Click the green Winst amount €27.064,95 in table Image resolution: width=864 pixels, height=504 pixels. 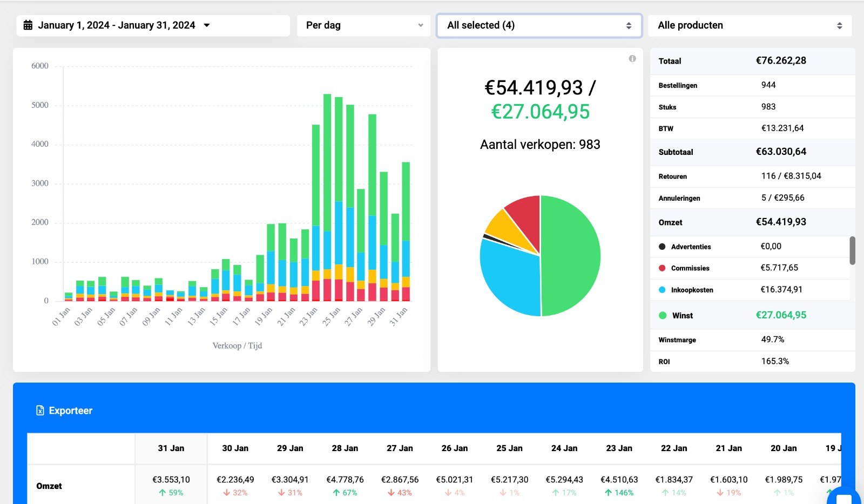781,315
